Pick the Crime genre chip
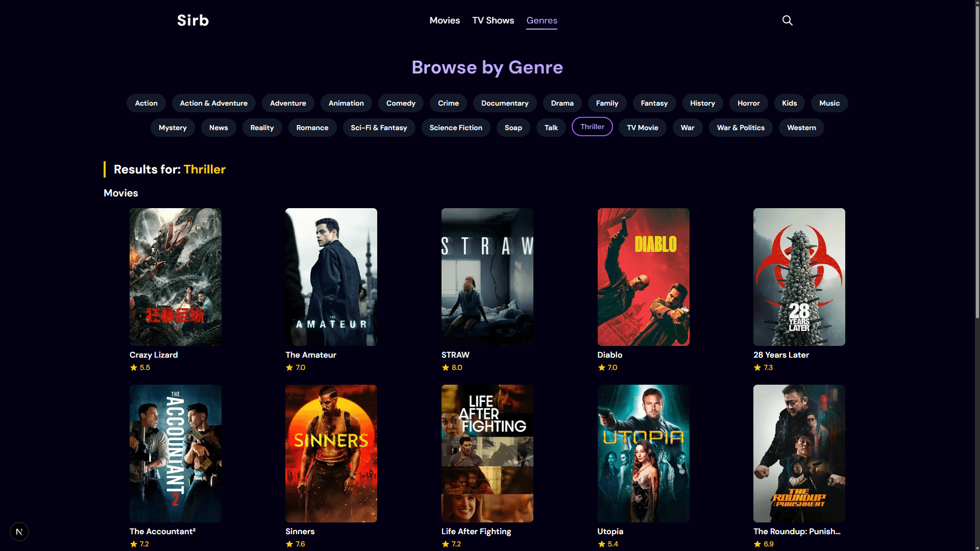Viewport: 980px width, 551px height. [x=448, y=103]
